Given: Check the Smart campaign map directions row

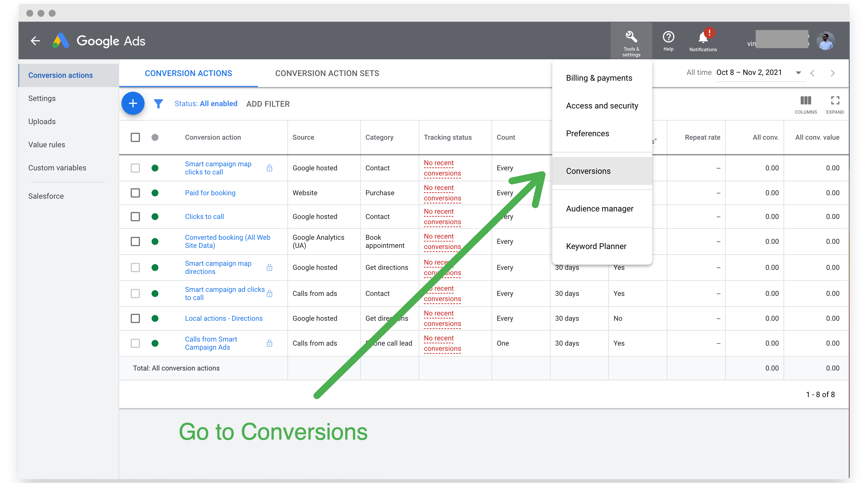Looking at the screenshot, I should click(135, 267).
